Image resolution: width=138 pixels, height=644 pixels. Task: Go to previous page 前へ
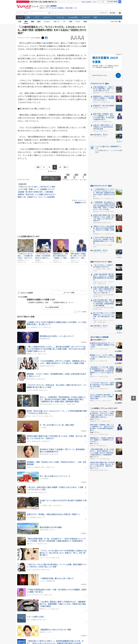pyautogui.click(x=38, y=167)
